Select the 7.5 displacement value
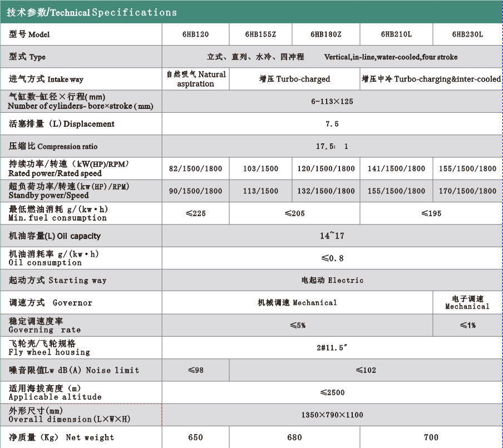 coord(332,124)
